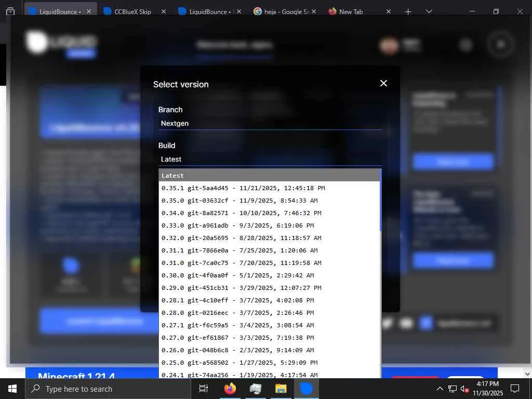Choose build 0.28.0 git-0216eec
The width and height of the screenshot is (532, 399).
click(269, 313)
